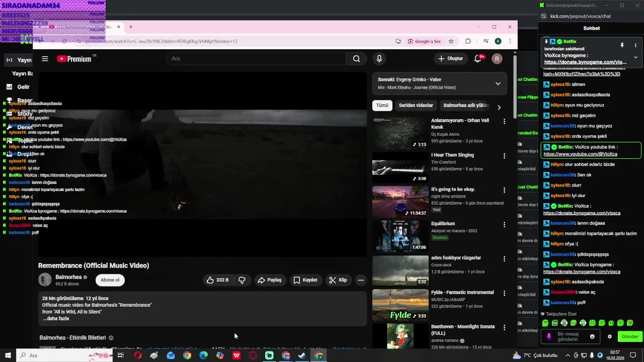
Task: Open the youtube.com/@VioXca chat link
Action: pyautogui.click(x=581, y=154)
